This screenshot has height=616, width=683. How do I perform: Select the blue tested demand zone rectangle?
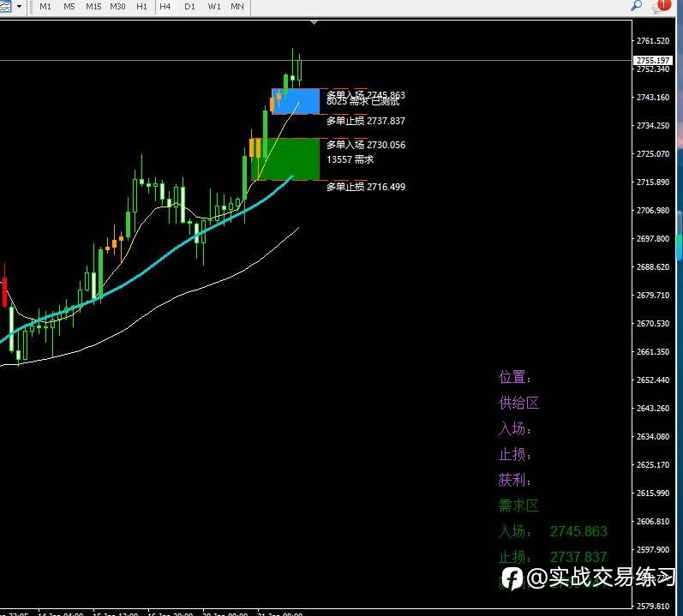pos(296,101)
